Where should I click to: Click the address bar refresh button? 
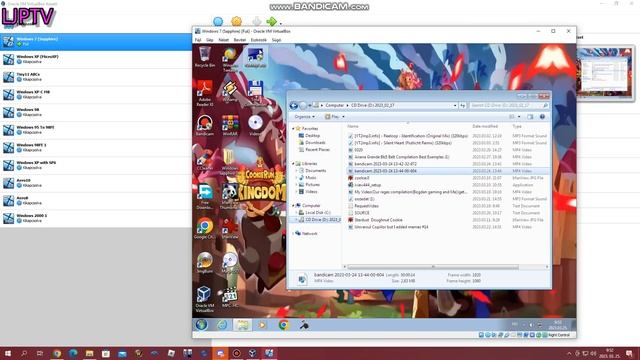[462, 105]
